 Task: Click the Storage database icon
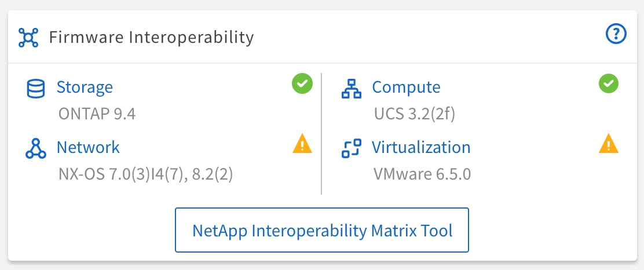point(36,89)
